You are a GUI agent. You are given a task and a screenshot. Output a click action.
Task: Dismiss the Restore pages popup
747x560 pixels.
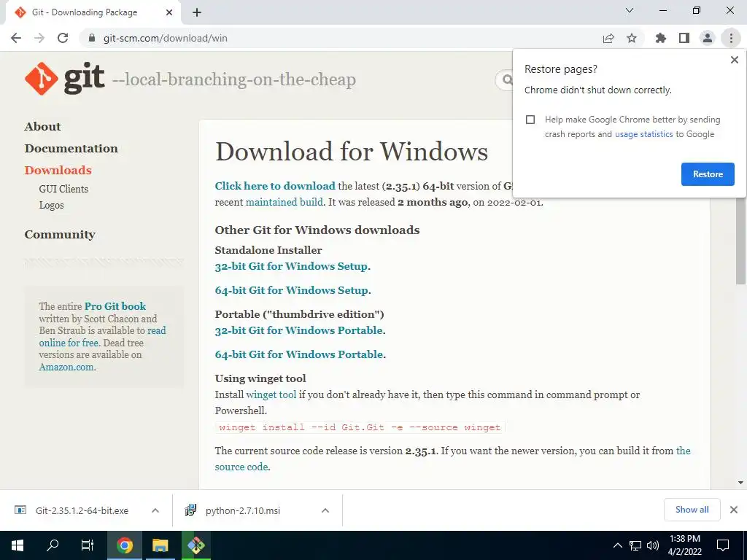(x=735, y=60)
